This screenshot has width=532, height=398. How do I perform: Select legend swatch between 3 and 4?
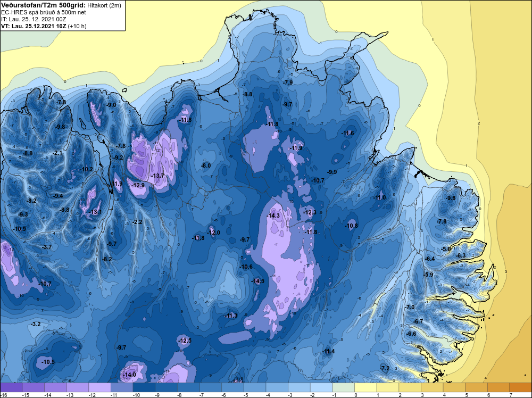point(432,387)
